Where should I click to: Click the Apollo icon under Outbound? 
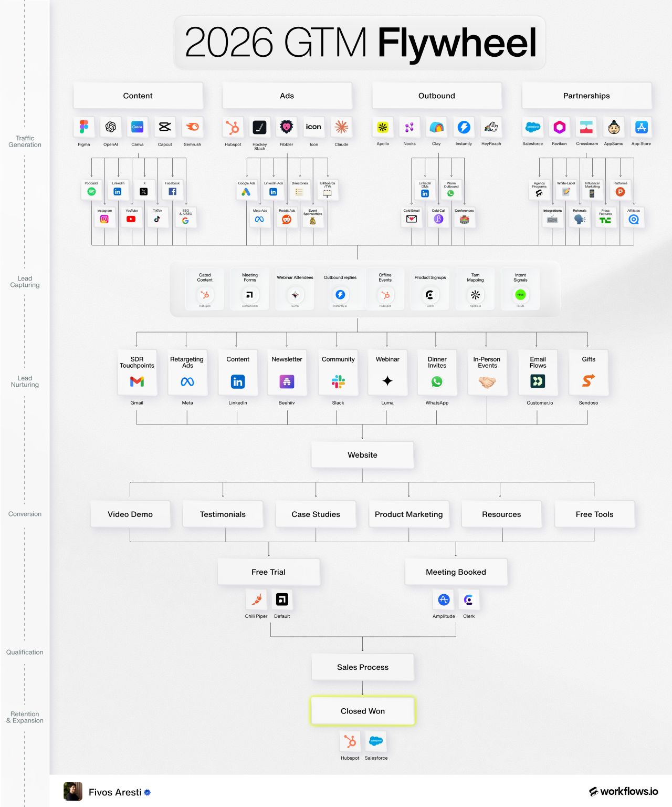(x=383, y=127)
